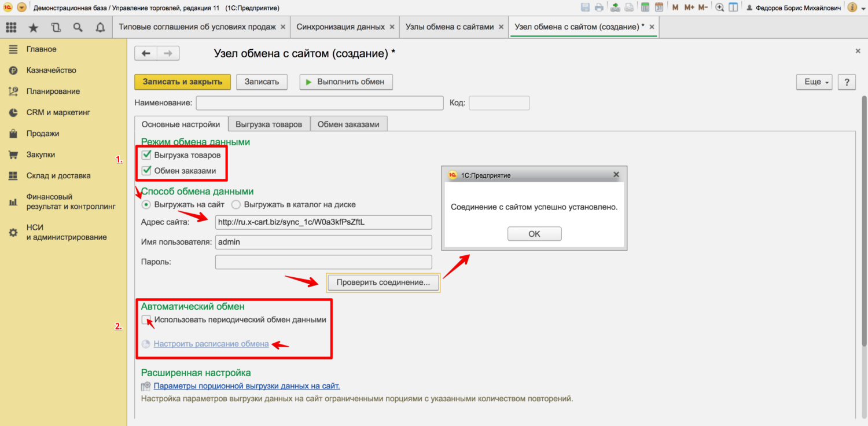Viewport: 868px width, 426px height.
Task: Click the get link icon with green arrow
Action: tap(615, 8)
